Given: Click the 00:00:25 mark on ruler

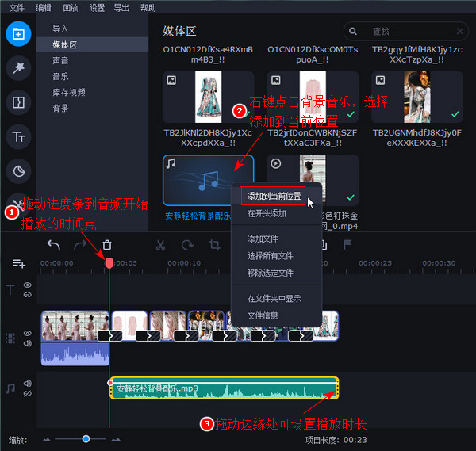Looking at the screenshot, I should 375,263.
